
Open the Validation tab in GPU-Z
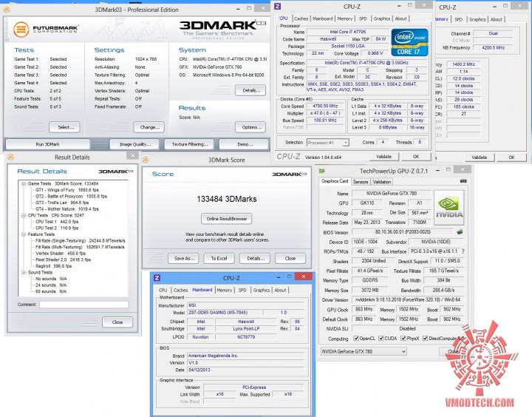(382, 182)
